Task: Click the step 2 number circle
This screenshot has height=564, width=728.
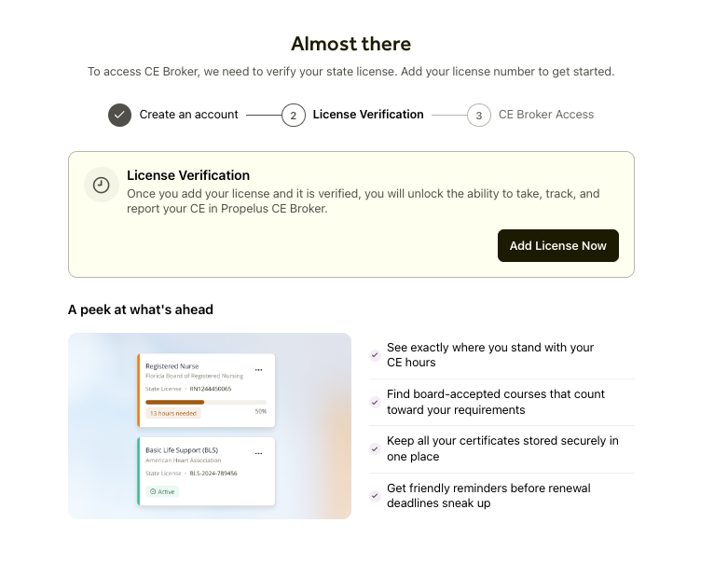Action: (x=293, y=116)
